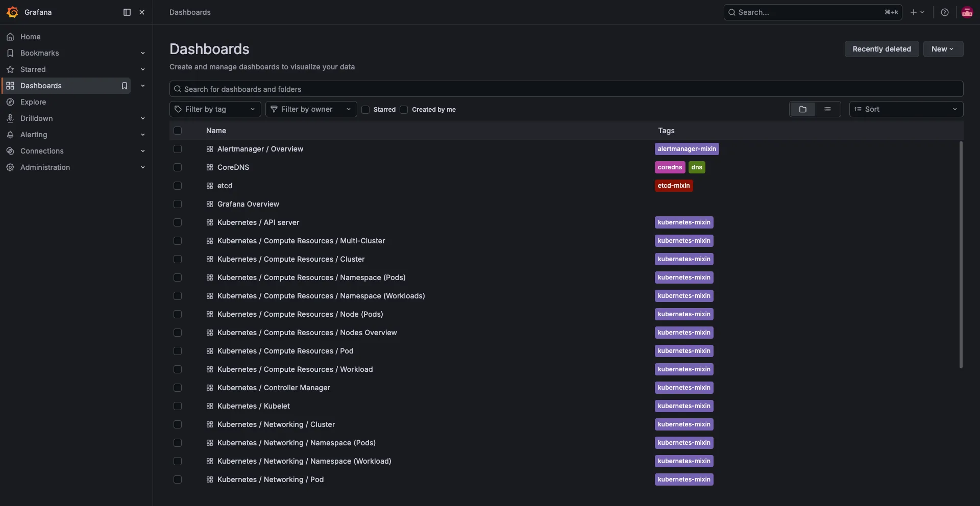Focus the Search for dashboards and folders field
The height and width of the screenshot is (506, 980).
[x=566, y=89]
